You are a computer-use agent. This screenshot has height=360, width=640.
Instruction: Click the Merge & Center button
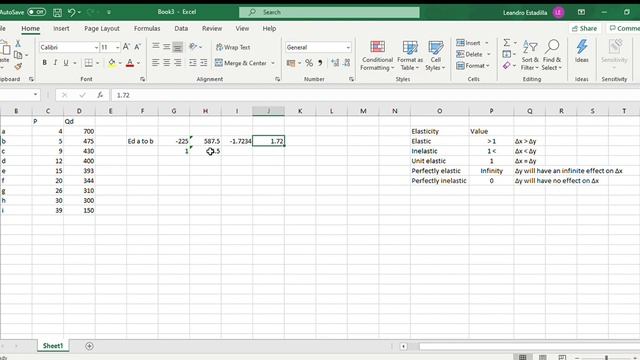[x=241, y=63]
